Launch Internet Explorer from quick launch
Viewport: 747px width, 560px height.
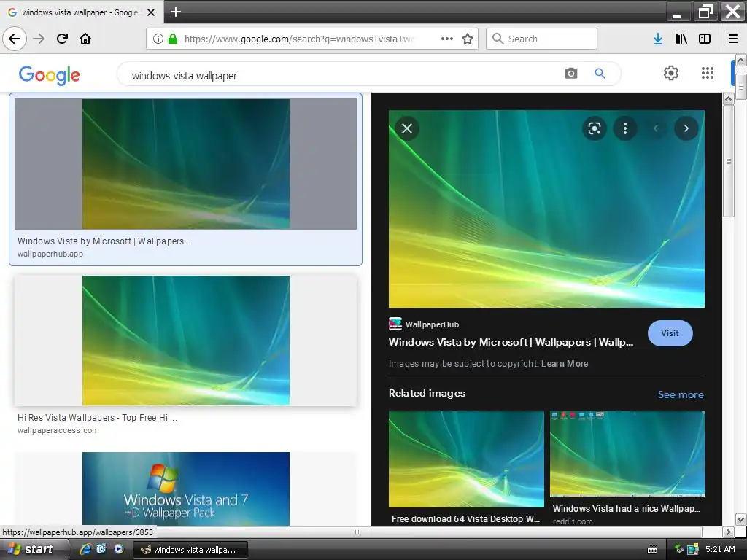click(x=85, y=549)
